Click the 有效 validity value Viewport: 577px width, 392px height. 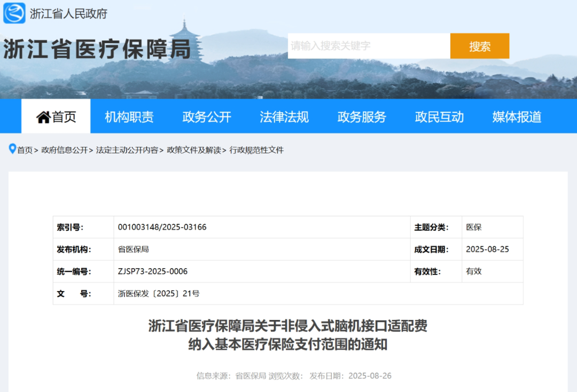(473, 271)
